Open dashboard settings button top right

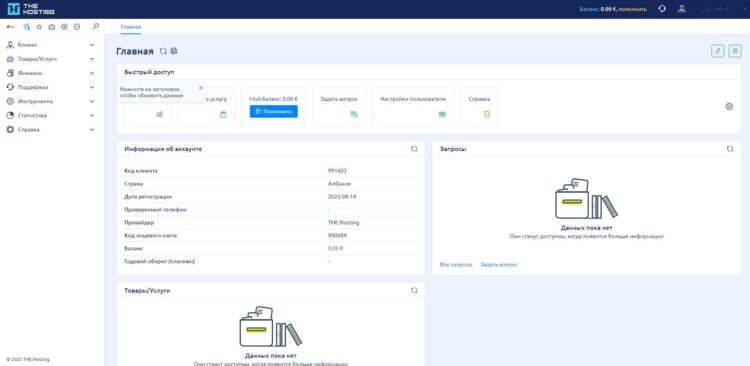pyautogui.click(x=735, y=51)
